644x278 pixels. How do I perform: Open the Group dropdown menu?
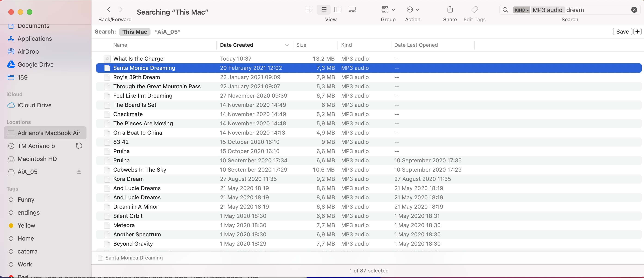(388, 10)
